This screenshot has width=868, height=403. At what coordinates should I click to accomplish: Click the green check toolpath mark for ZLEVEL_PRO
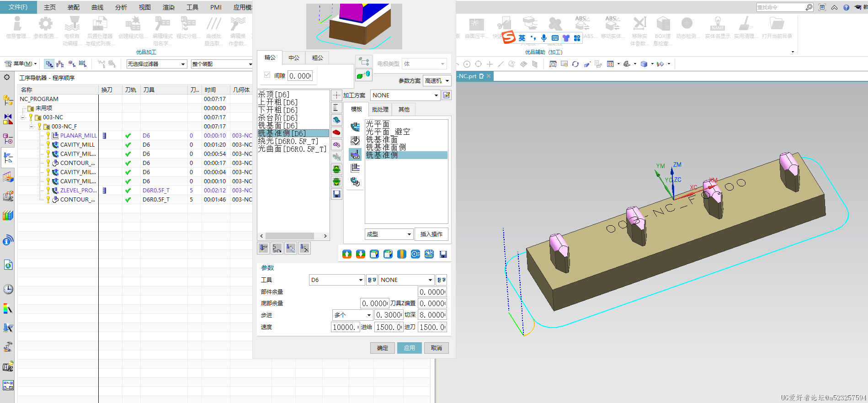pos(128,191)
